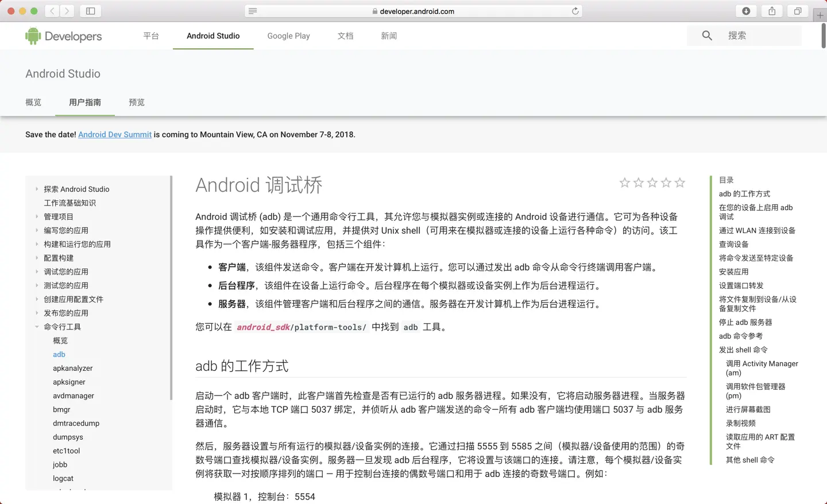Jump to 录制视频 in the contents
This screenshot has height=504, width=827.
(741, 423)
